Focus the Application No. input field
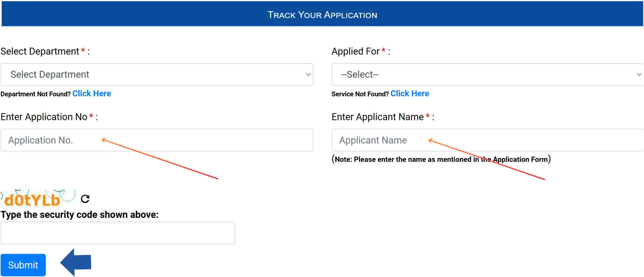The height and width of the screenshot is (277, 644). click(157, 140)
